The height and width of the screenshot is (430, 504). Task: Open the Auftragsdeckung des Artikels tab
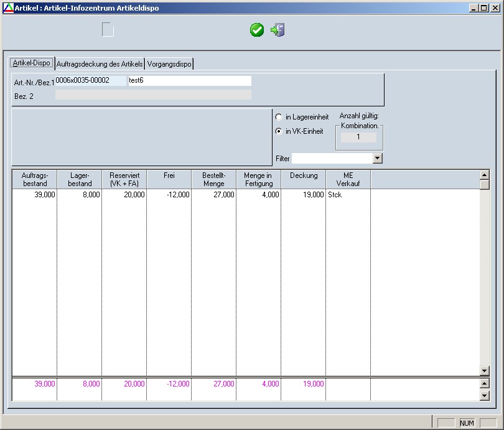(x=100, y=63)
